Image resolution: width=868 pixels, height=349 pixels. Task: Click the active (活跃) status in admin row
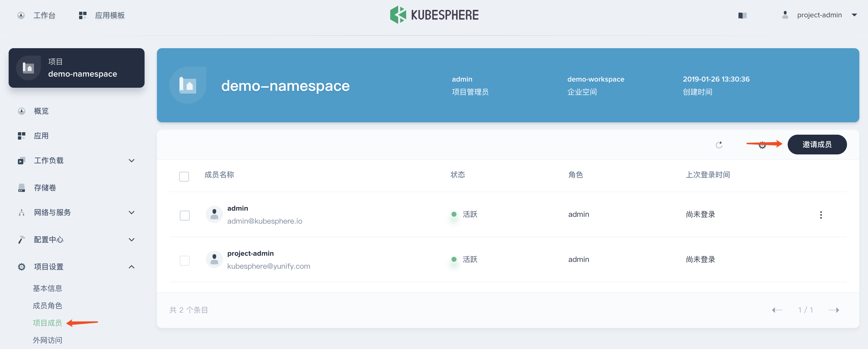pos(470,215)
